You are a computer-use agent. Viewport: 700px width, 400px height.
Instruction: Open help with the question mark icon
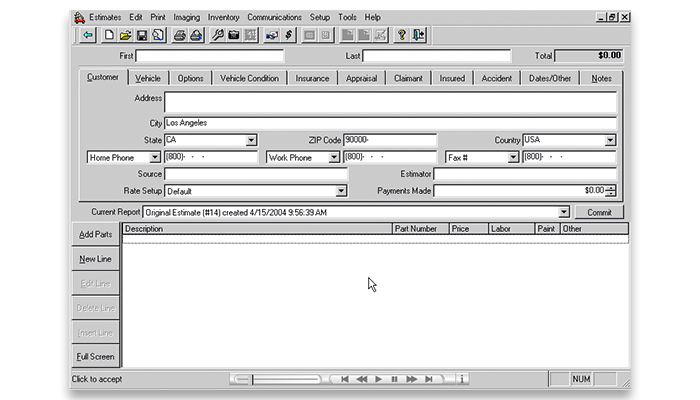coord(401,35)
